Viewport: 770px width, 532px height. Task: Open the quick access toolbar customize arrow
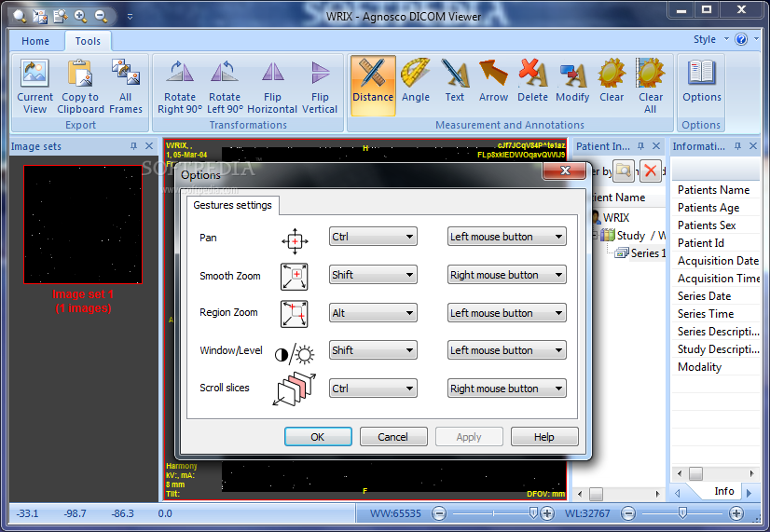point(130,16)
